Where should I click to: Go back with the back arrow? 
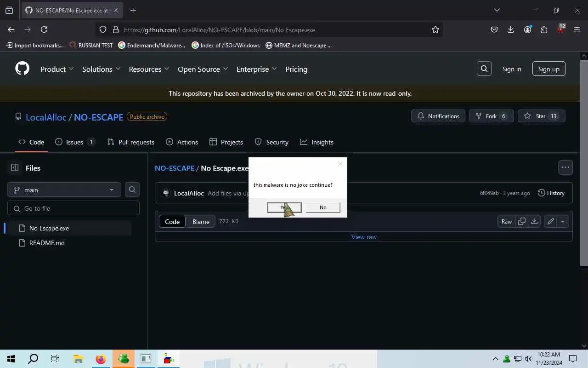(11, 29)
